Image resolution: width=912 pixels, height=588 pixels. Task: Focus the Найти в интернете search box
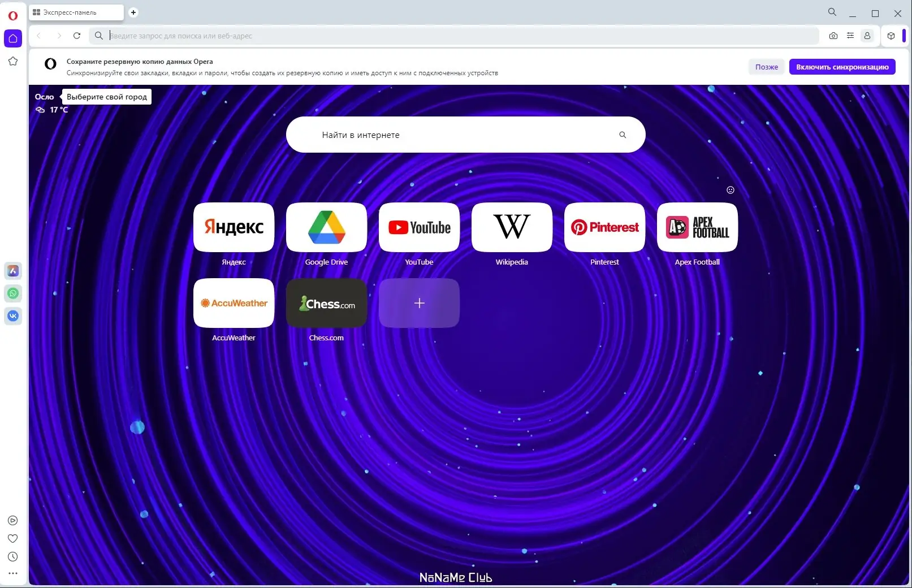pyautogui.click(x=465, y=135)
